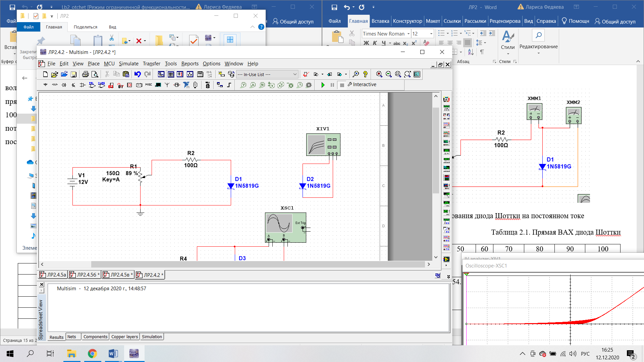
Task: Open Components tab in spreadsheet view
Action: pos(95,337)
